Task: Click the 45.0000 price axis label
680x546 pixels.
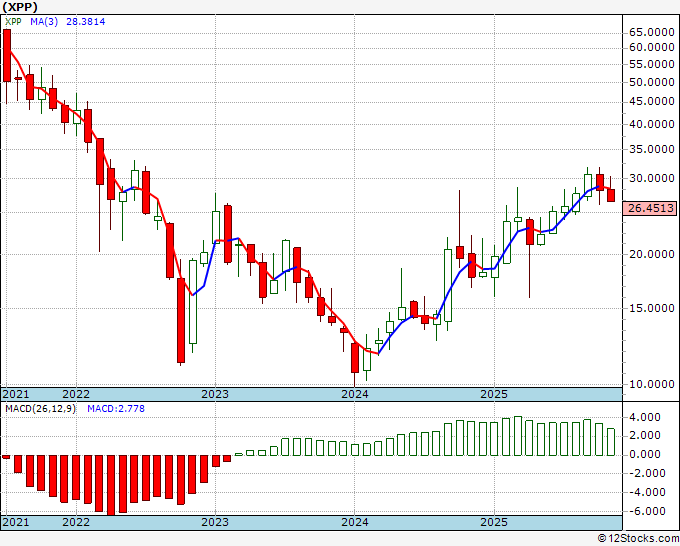Action: 651,101
